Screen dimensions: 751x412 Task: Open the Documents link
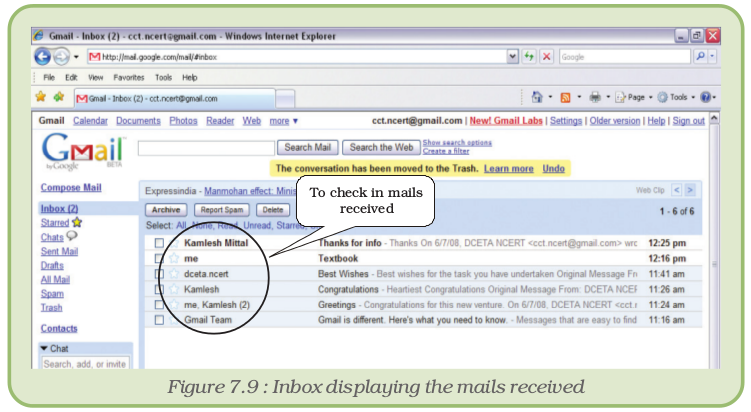click(x=138, y=121)
